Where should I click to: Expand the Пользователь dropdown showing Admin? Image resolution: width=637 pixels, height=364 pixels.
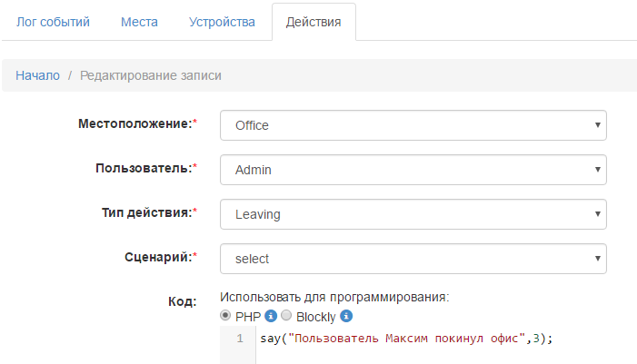413,169
